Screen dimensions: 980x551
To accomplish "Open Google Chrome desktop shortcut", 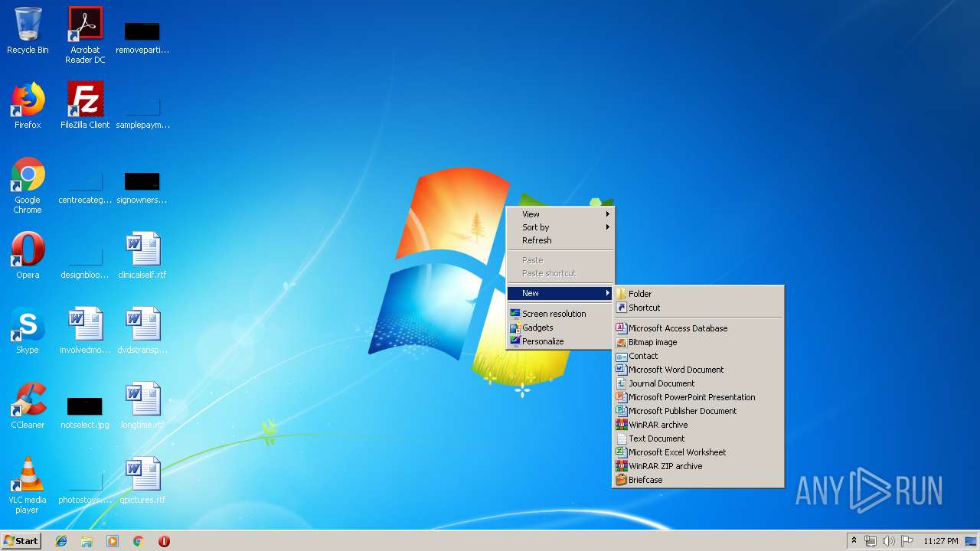I will click(x=28, y=185).
